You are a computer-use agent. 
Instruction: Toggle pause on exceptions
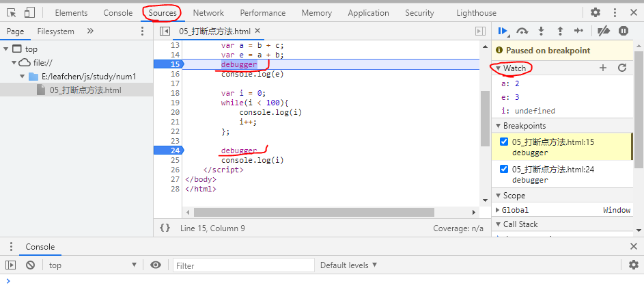click(x=624, y=31)
